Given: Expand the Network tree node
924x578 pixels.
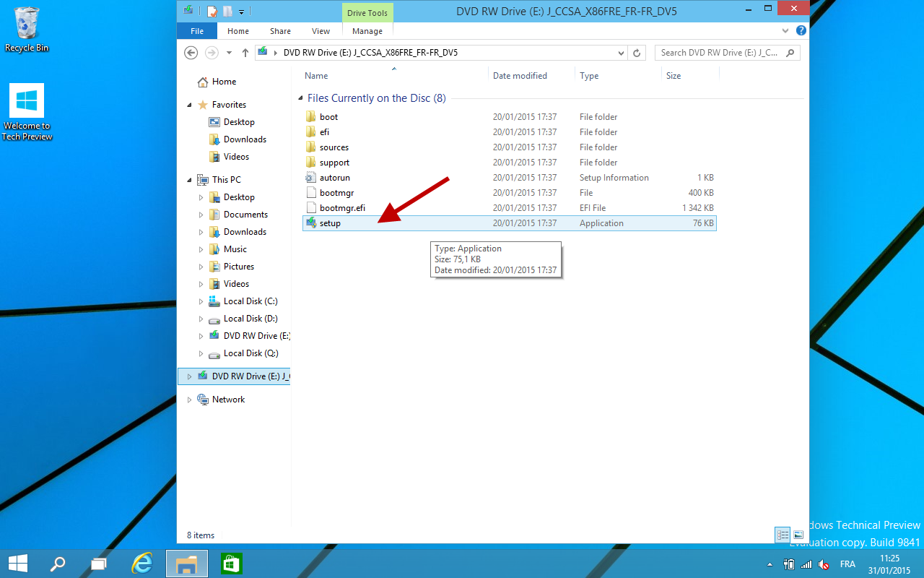Looking at the screenshot, I should click(189, 400).
